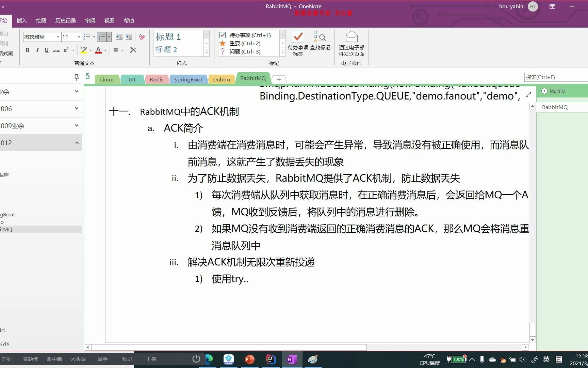
Task: Open the font name combo box
Action: [42, 37]
